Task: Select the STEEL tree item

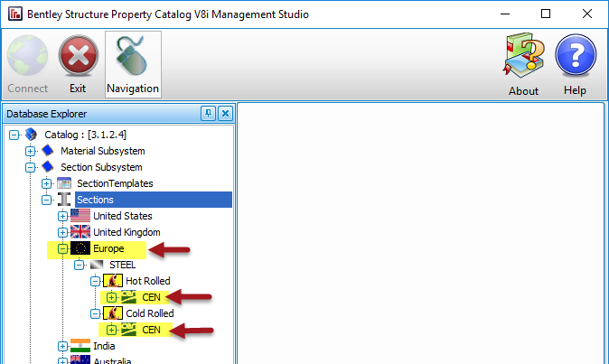Action: pos(122,265)
